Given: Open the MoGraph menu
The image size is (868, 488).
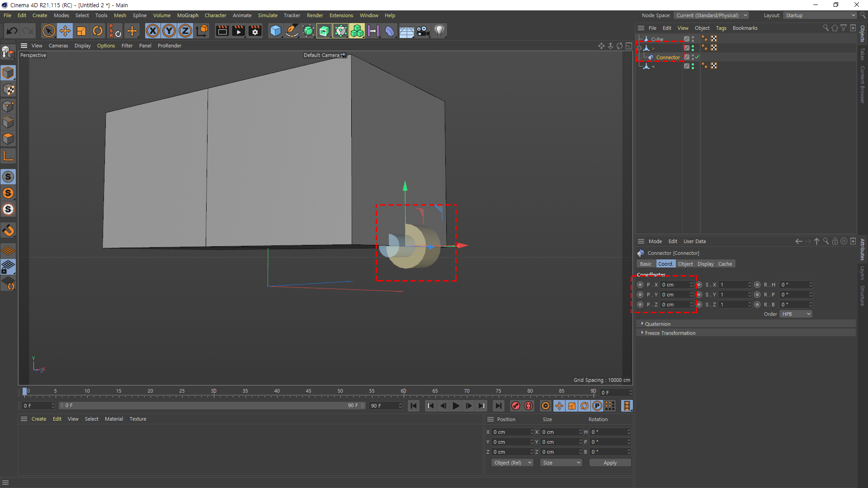Looking at the screenshot, I should point(188,15).
